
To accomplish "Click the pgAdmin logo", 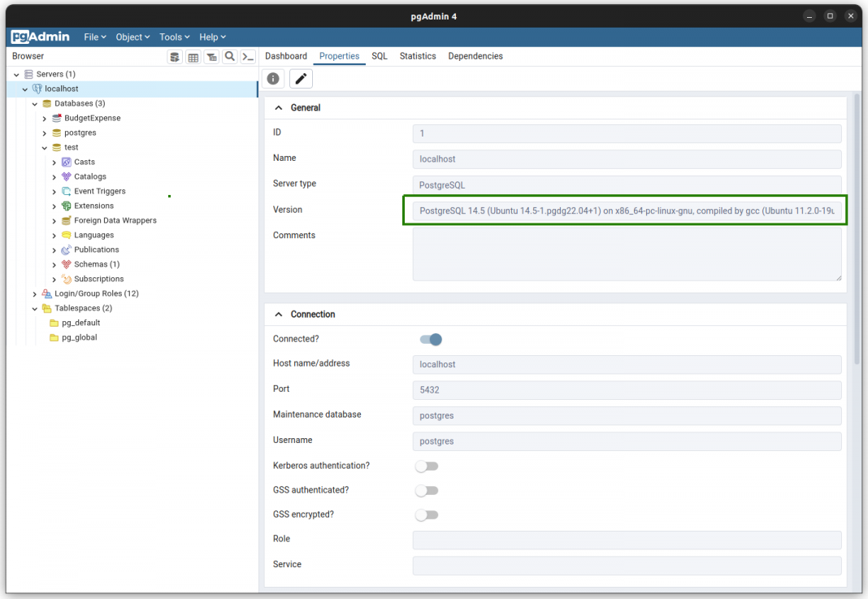I will pos(41,37).
